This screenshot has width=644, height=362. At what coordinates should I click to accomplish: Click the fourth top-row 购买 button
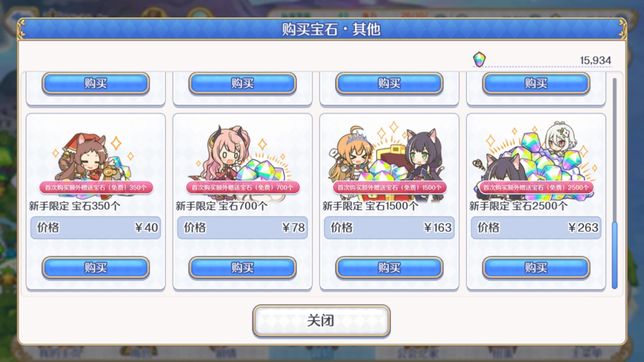click(x=536, y=83)
